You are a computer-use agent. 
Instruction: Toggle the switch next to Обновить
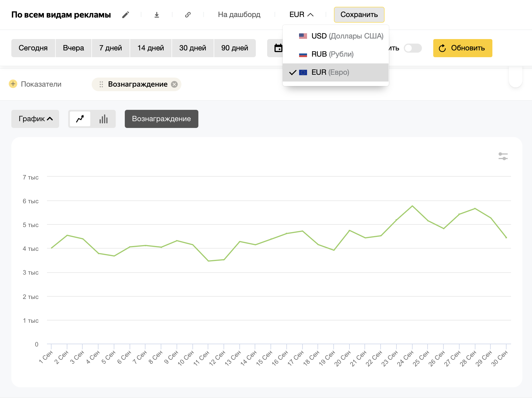click(412, 48)
